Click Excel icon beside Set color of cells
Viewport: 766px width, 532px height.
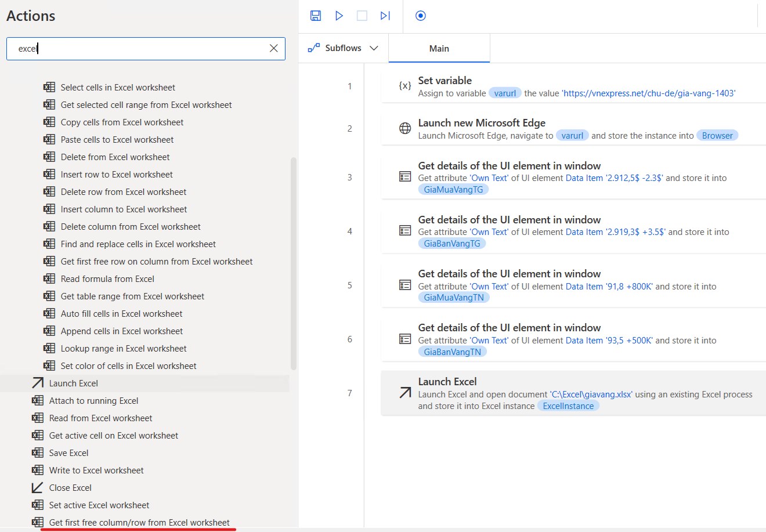[49, 365]
